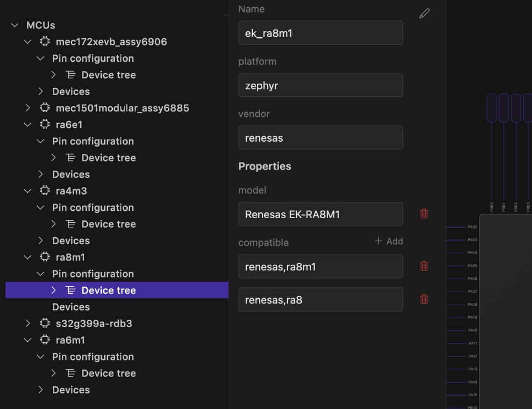Focus the vendor field containing renesas
The image size is (532, 409).
[321, 138]
